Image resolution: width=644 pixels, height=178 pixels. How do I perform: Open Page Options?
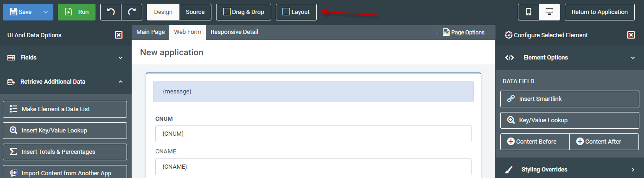464,33
